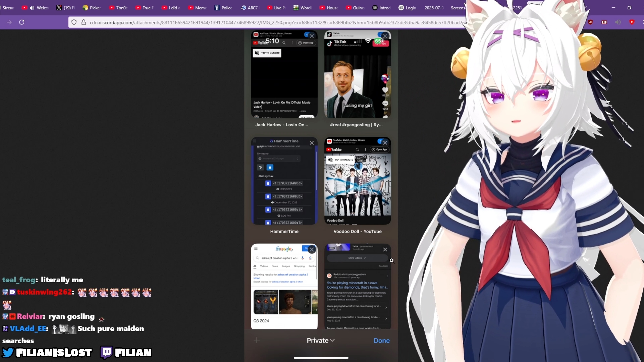The height and width of the screenshot is (362, 644).
Task: Click the browser reload icon
Action: [x=22, y=22]
